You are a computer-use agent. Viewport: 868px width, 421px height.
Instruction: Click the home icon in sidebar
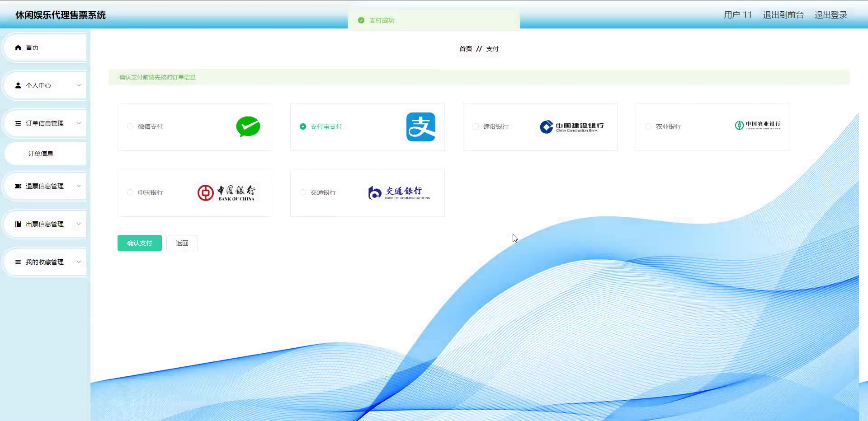18,47
